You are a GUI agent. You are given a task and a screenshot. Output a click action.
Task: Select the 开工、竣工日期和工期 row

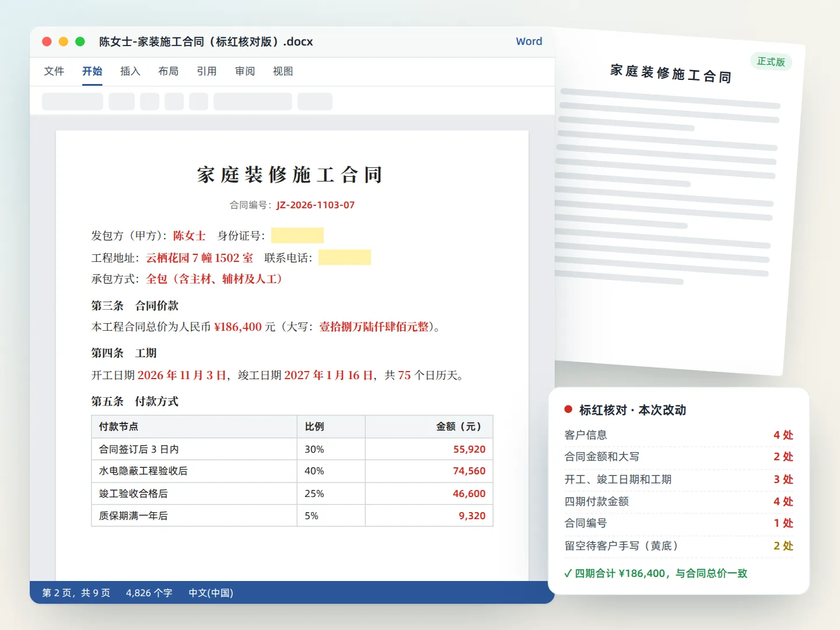tap(679, 480)
